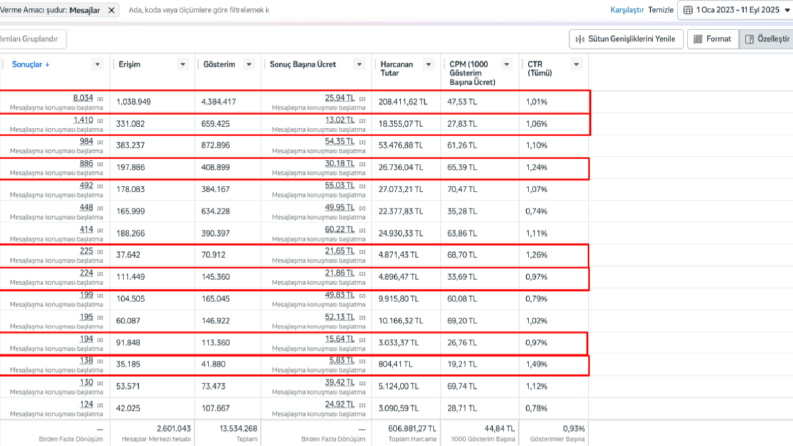Click the Özelleştir panel icon
This screenshot has height=446, width=793.
click(749, 39)
